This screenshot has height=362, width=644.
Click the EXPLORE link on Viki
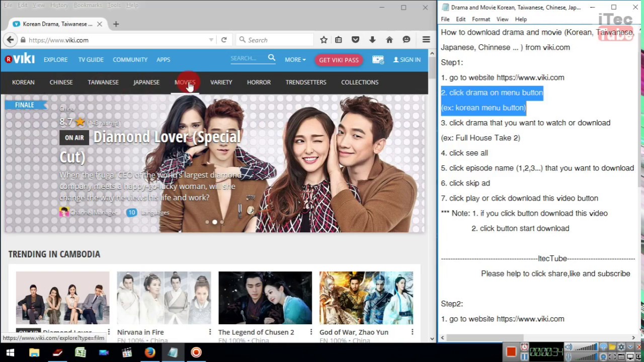tap(55, 59)
